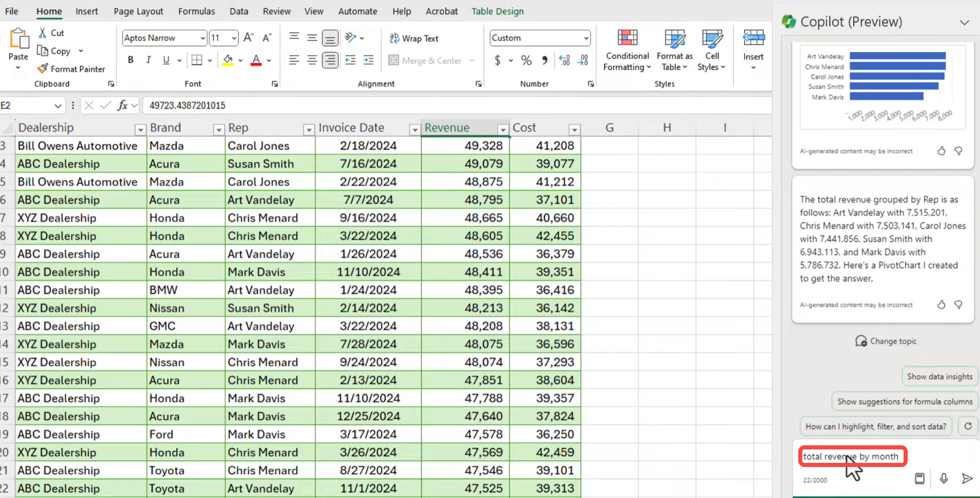Click the Cut scissors icon
The image size is (980, 498).
(43, 33)
